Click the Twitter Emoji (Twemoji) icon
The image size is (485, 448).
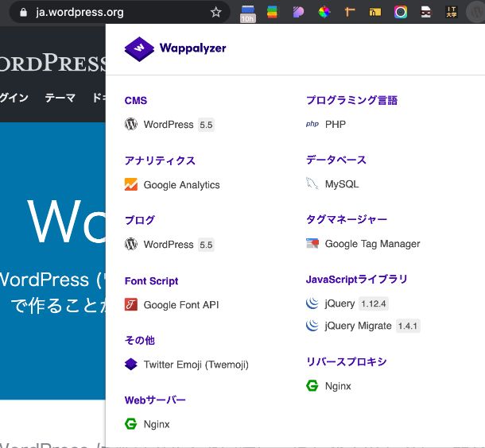pos(131,365)
